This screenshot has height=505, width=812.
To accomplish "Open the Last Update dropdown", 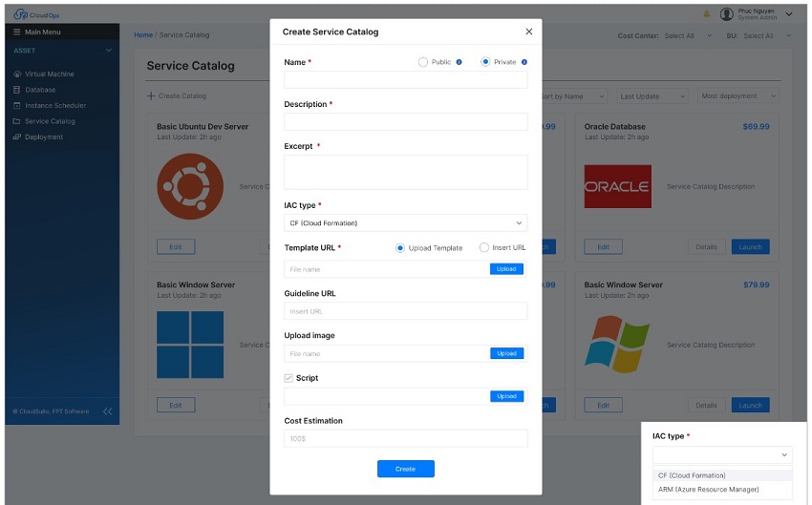I will click(x=652, y=96).
